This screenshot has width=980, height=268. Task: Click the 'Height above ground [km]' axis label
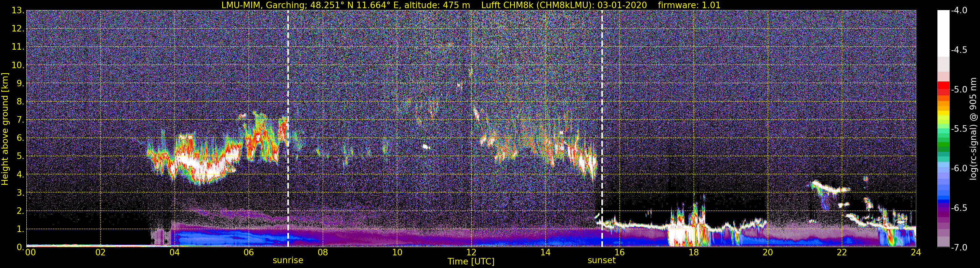(5, 129)
